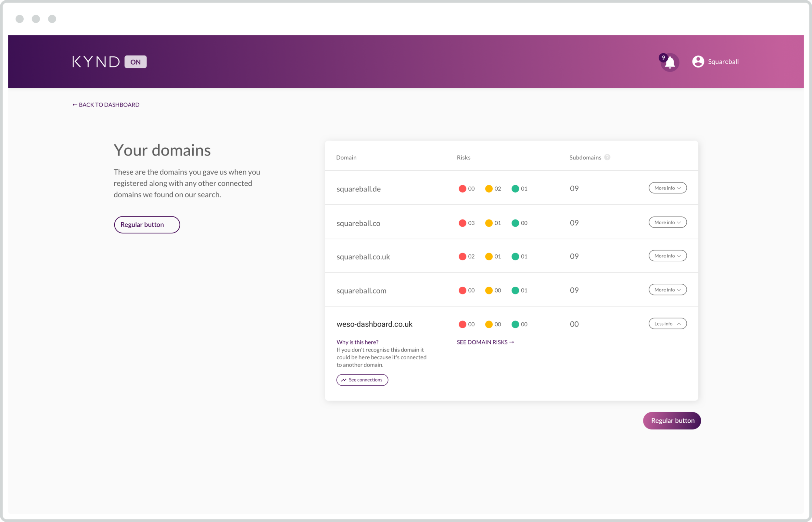
Task: Toggle the ON badge beside KYND logo
Action: [x=136, y=62]
